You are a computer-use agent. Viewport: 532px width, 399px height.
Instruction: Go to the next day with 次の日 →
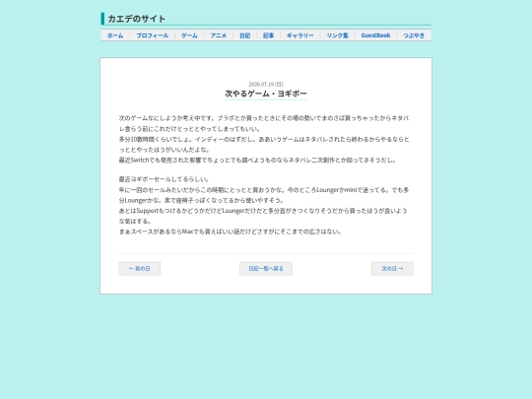tap(392, 268)
